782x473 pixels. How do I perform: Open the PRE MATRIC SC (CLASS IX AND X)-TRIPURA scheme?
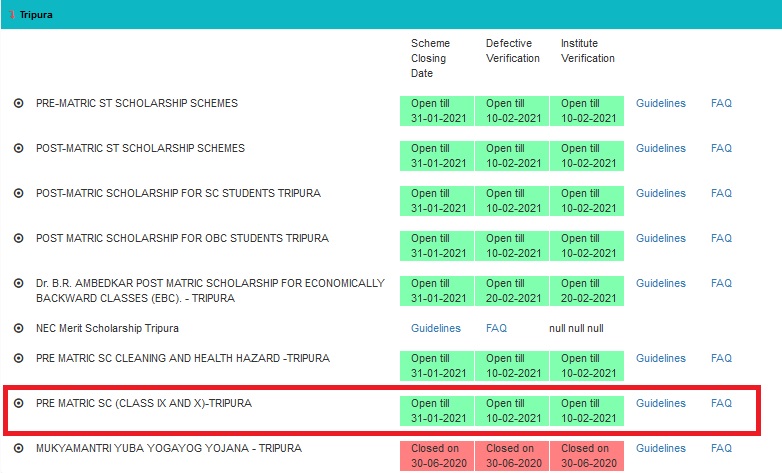144,404
